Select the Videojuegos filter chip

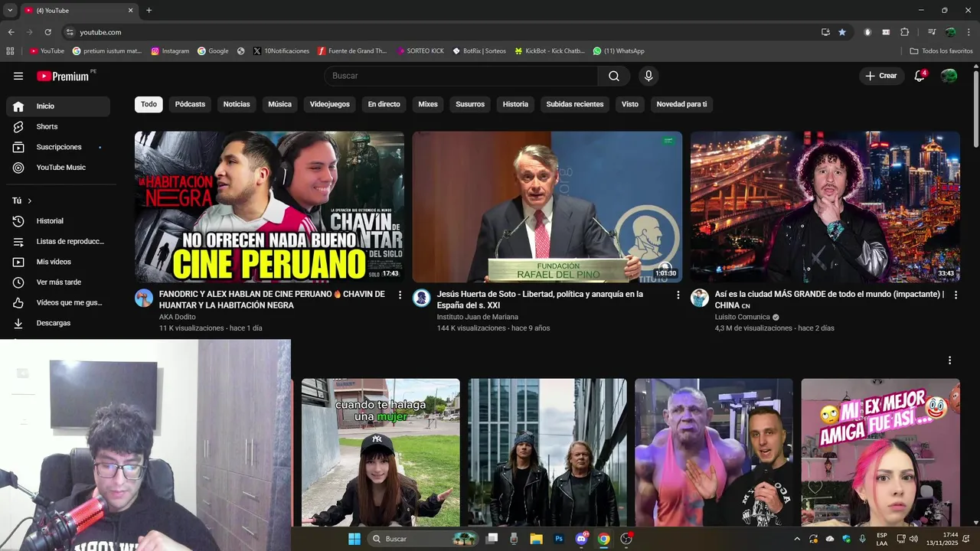[330, 104]
